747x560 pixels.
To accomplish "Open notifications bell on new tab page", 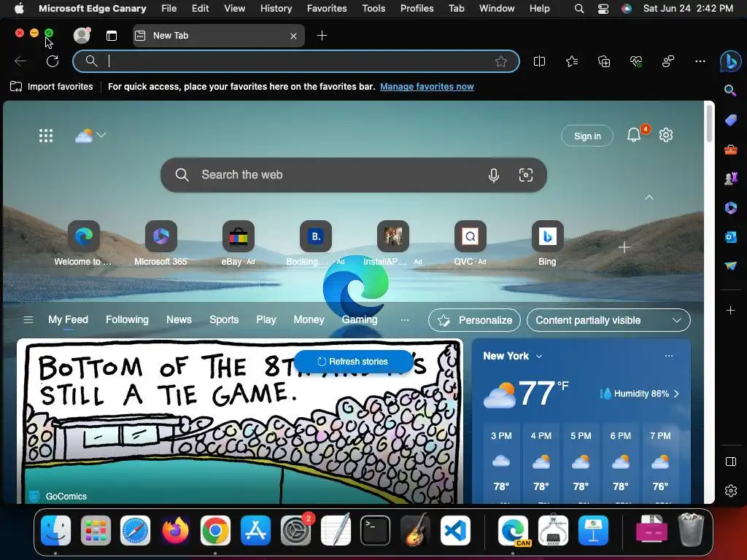I will 634,135.
